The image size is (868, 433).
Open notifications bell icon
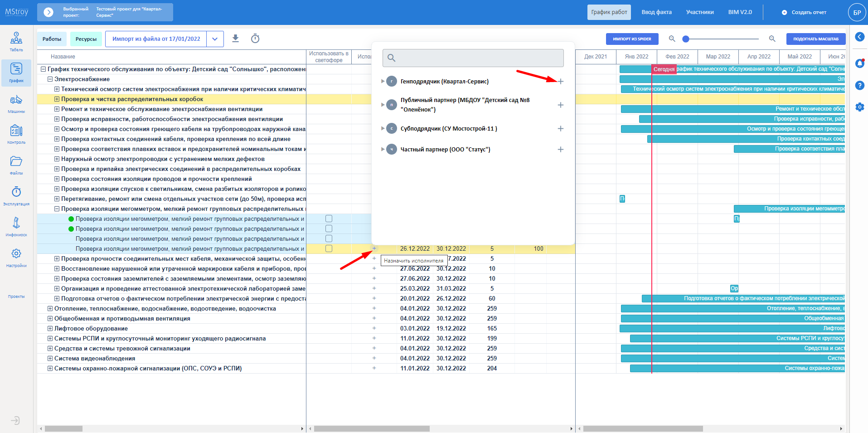click(x=859, y=63)
